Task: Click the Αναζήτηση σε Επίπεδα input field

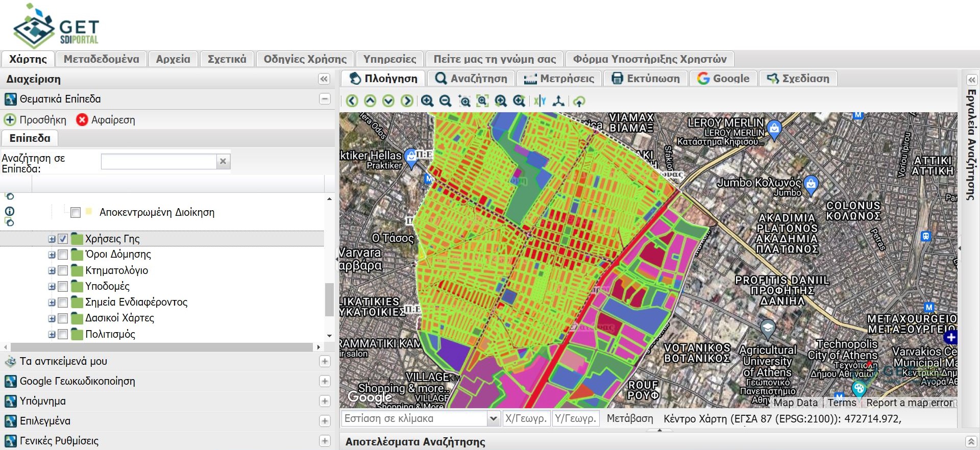Action: 159,162
